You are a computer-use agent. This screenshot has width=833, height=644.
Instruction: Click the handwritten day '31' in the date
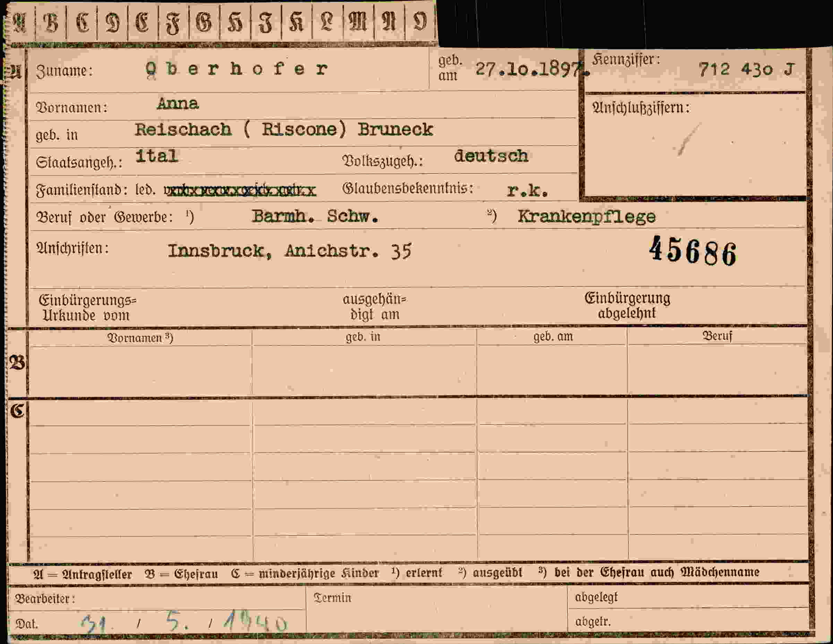coord(93,624)
